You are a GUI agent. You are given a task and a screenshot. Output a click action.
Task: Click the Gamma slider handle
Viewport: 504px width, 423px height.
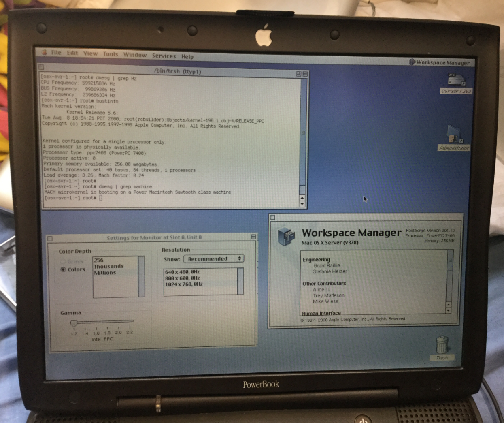74,323
